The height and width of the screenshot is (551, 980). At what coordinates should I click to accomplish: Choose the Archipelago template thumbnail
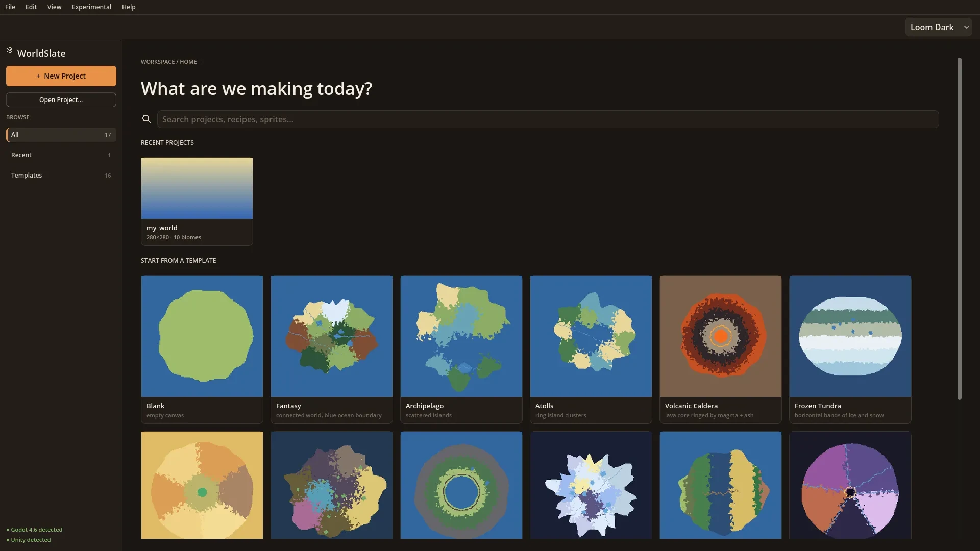tap(461, 336)
